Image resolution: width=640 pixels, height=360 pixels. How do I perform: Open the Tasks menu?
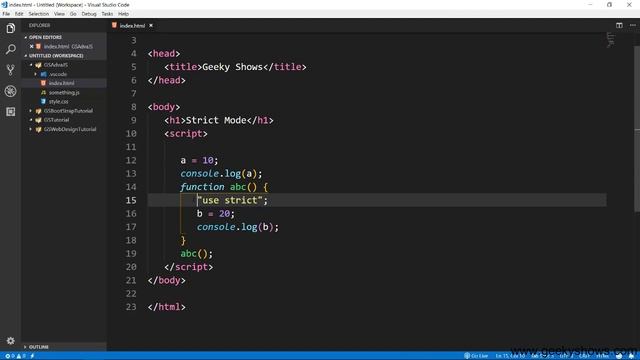107,14
